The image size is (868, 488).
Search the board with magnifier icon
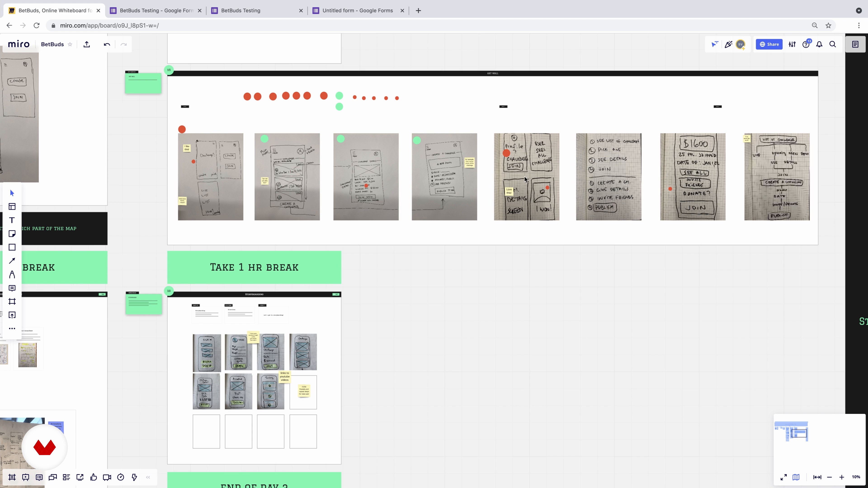click(833, 44)
